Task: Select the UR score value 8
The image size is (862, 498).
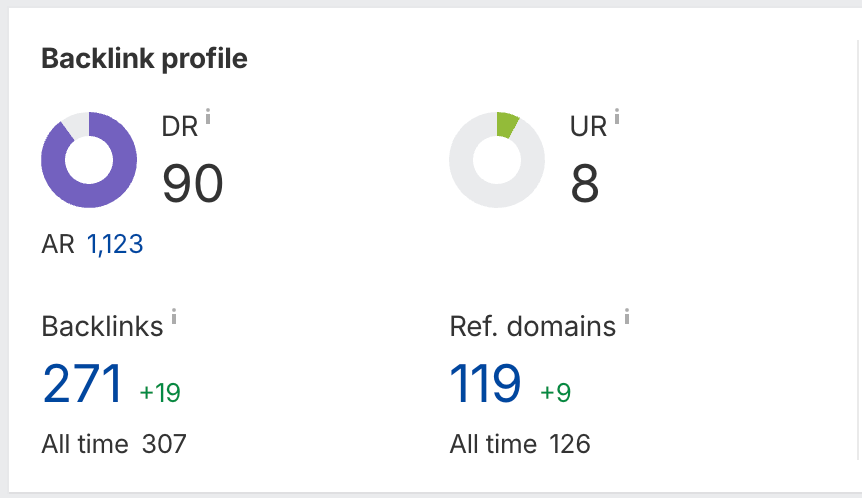Action: tap(585, 183)
